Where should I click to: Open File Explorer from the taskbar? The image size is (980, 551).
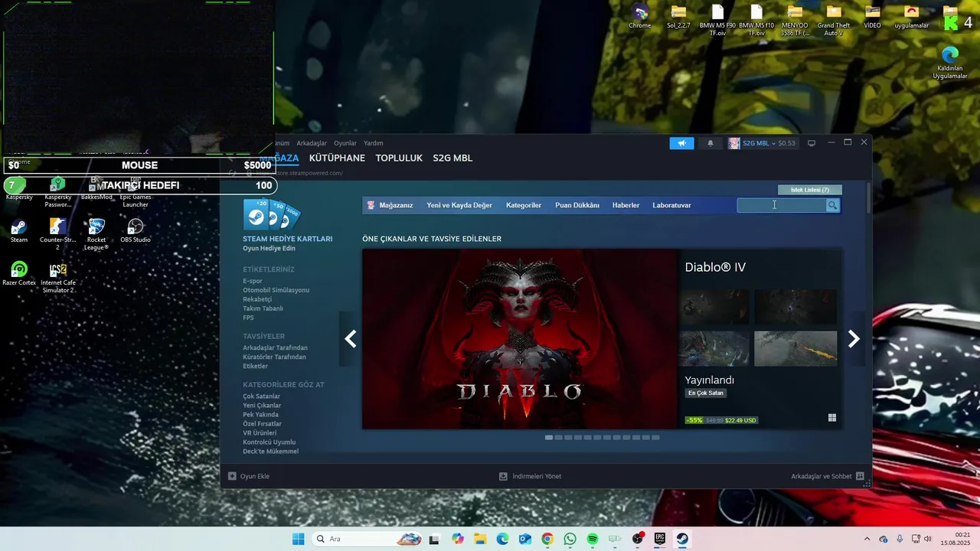(x=480, y=539)
